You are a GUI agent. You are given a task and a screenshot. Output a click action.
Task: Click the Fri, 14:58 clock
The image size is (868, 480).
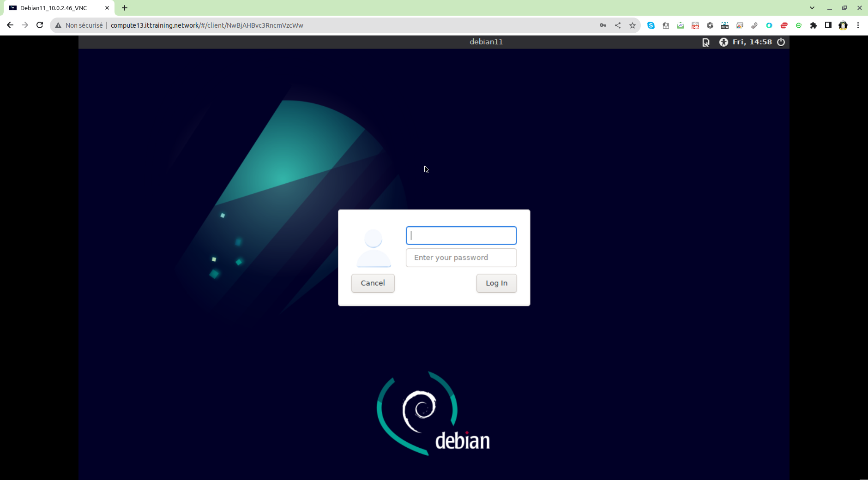(752, 42)
